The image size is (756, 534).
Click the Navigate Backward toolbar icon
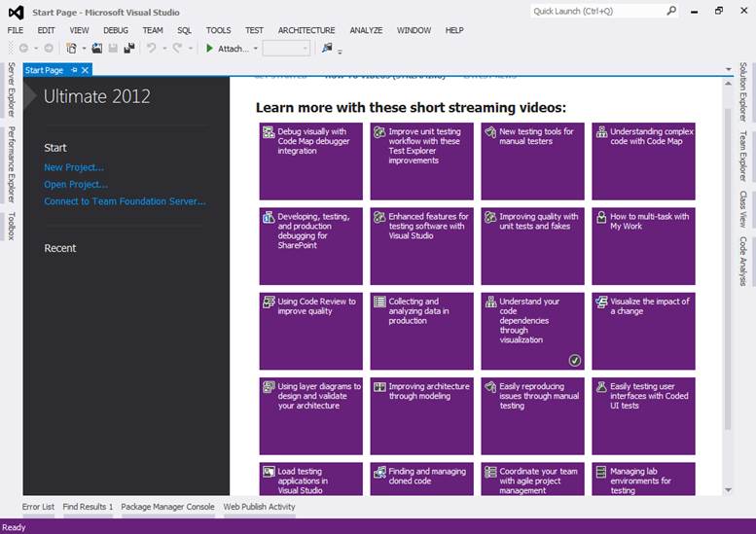[x=23, y=49]
